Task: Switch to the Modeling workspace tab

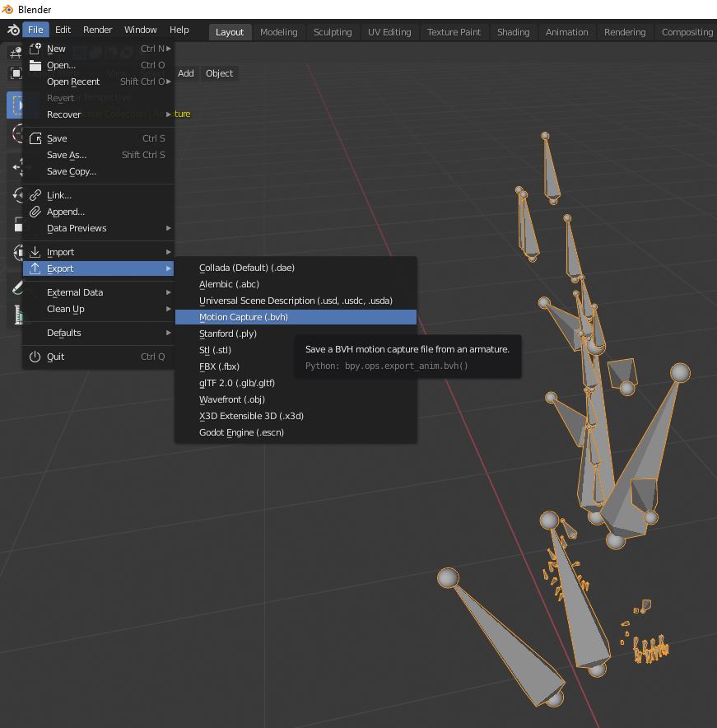Action: 278,32
